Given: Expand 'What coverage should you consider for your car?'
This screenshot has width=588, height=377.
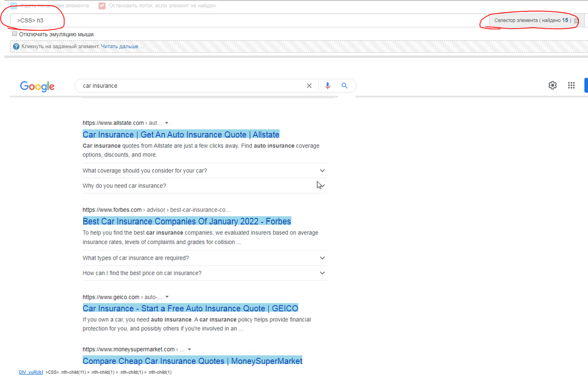Looking at the screenshot, I should pyautogui.click(x=205, y=171).
